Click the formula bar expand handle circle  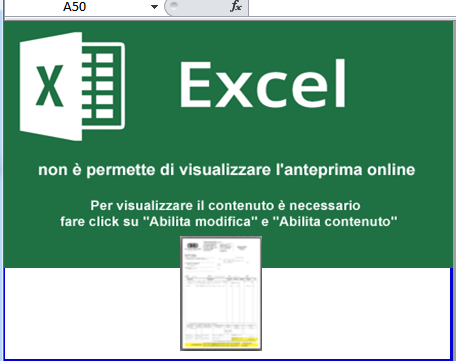(174, 5)
